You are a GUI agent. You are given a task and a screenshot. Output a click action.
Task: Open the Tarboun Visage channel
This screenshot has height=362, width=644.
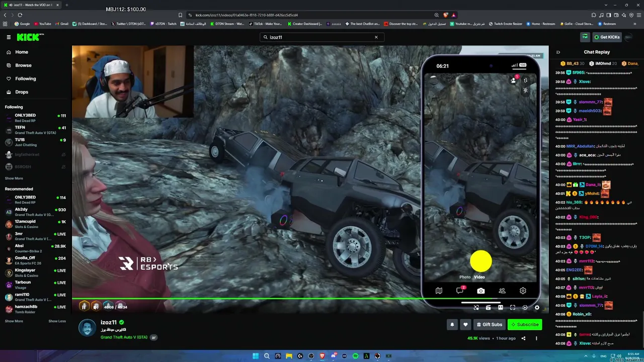click(35, 285)
